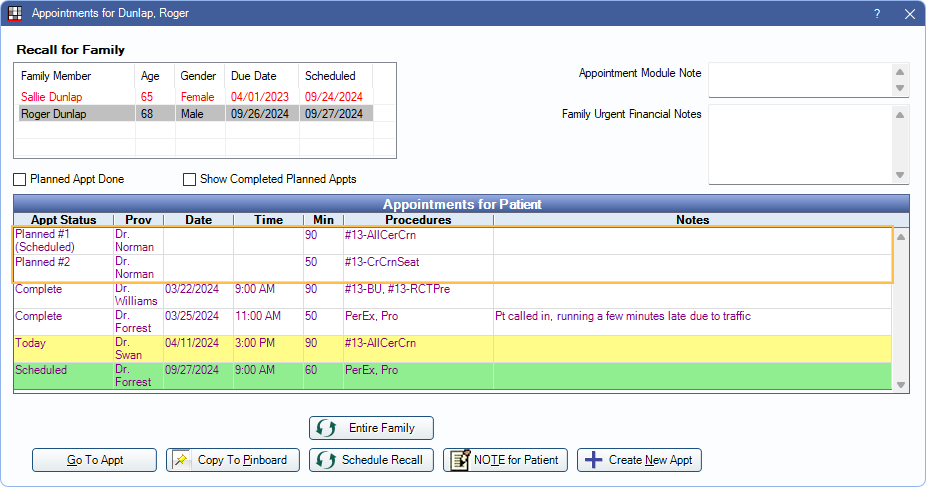Sort by the Date column header
Image resolution: width=926 pixels, height=487 pixels.
coord(198,220)
